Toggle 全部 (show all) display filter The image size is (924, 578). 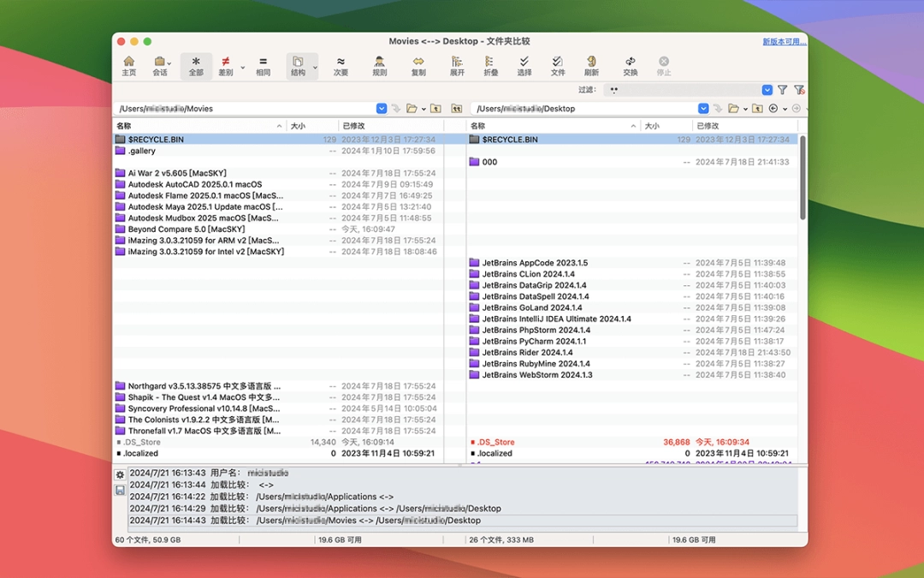196,66
